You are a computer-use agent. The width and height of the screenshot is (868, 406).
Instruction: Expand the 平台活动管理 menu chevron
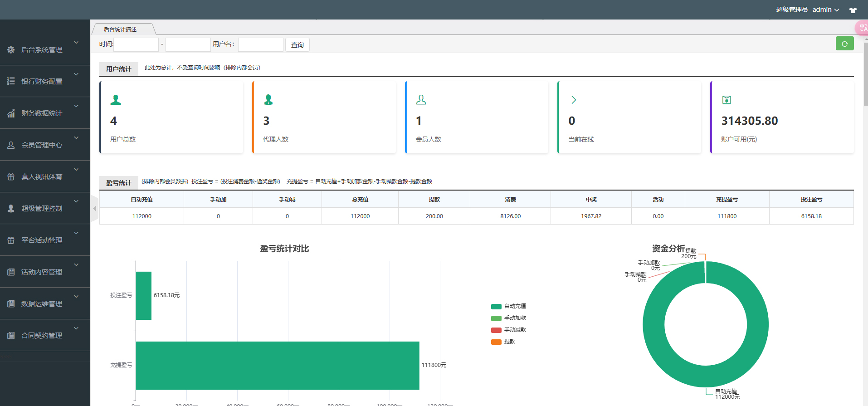[x=76, y=233]
